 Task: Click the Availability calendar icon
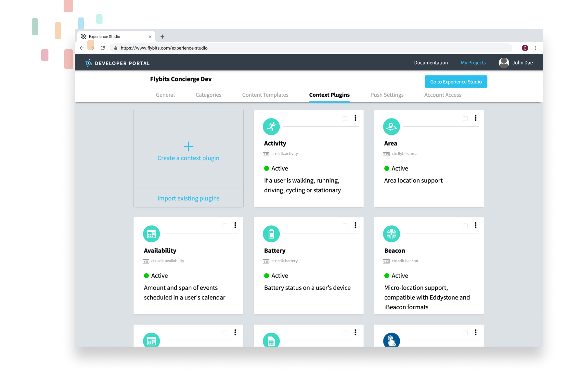(x=151, y=234)
